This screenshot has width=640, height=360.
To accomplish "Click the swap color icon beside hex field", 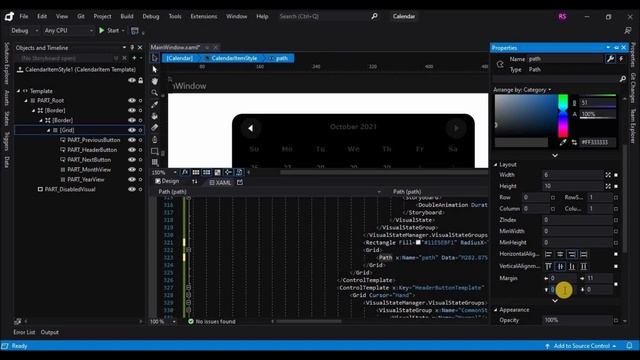I will click(574, 142).
